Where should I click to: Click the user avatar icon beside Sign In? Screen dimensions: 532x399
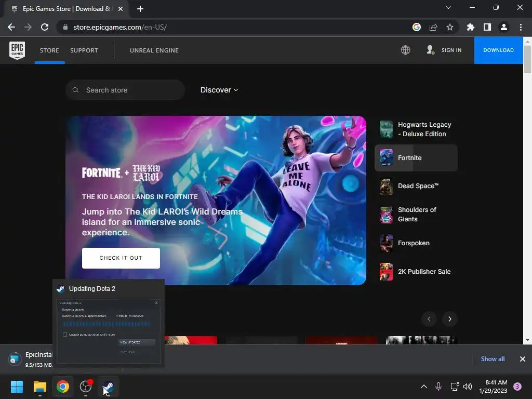[x=430, y=50]
